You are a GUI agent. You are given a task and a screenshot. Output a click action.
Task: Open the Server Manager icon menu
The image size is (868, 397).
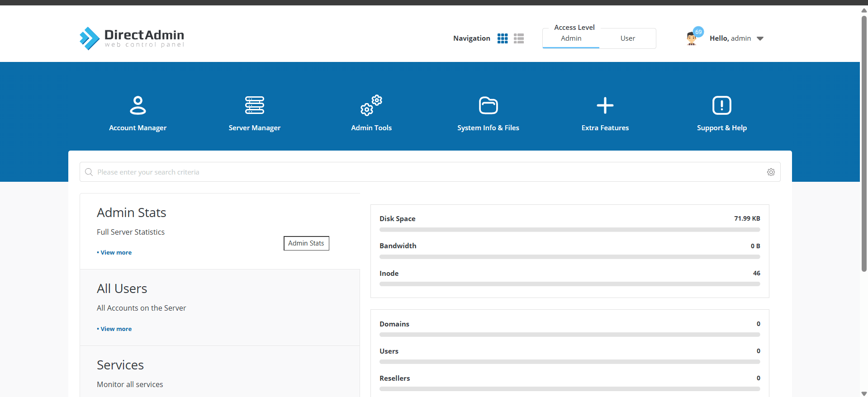pyautogui.click(x=254, y=105)
